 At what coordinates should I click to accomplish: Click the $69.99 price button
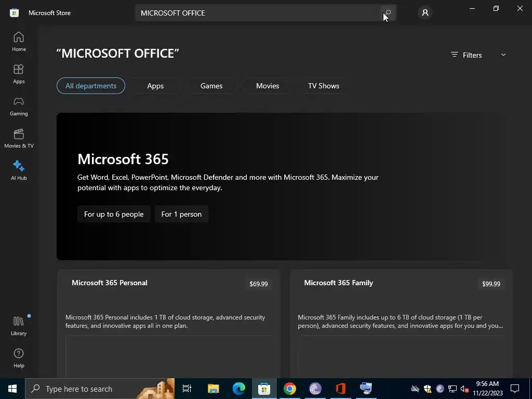[259, 284]
